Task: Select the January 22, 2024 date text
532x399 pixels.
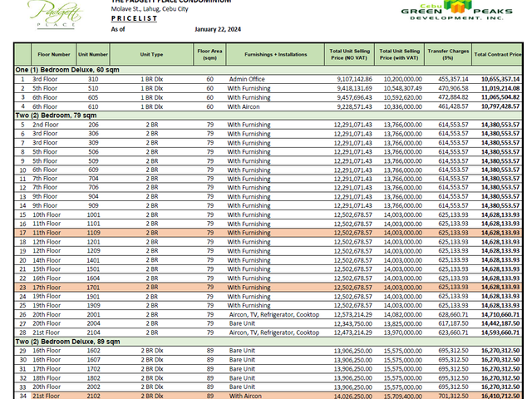Action: pos(218,29)
